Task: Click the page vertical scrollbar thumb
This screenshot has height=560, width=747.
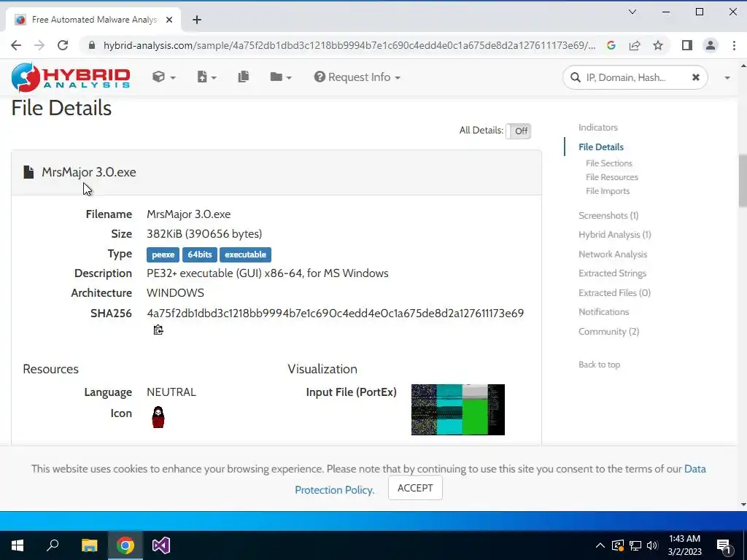Action: click(742, 181)
